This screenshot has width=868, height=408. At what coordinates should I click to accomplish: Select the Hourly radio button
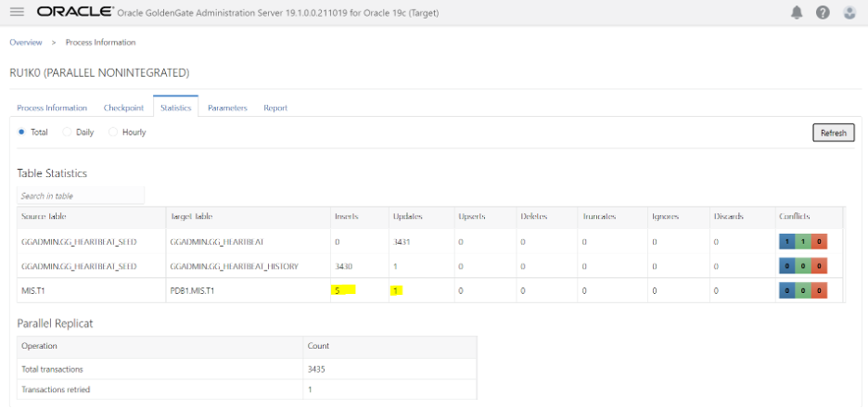click(x=113, y=133)
